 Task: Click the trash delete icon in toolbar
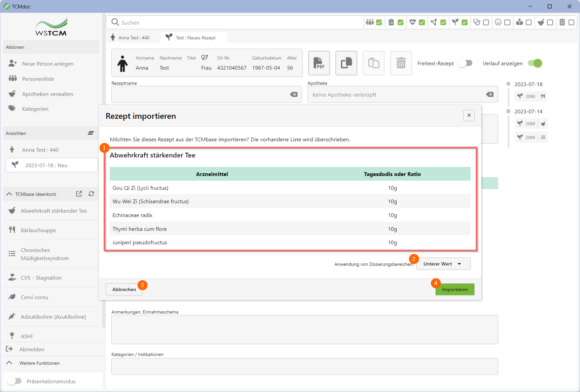[401, 63]
